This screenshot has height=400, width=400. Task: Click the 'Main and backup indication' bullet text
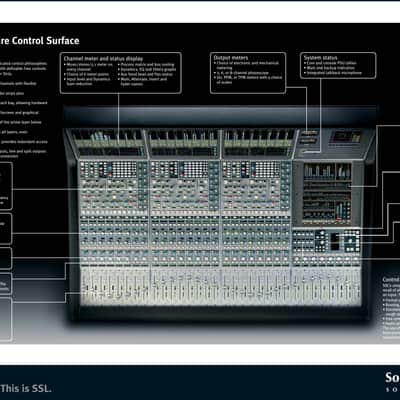tap(331, 68)
